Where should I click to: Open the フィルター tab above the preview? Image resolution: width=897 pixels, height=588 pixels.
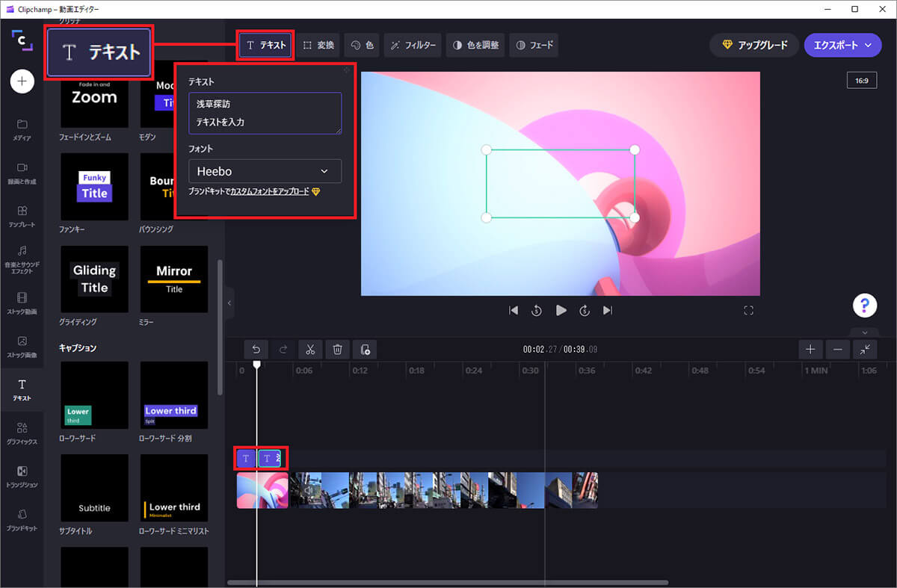click(x=413, y=45)
